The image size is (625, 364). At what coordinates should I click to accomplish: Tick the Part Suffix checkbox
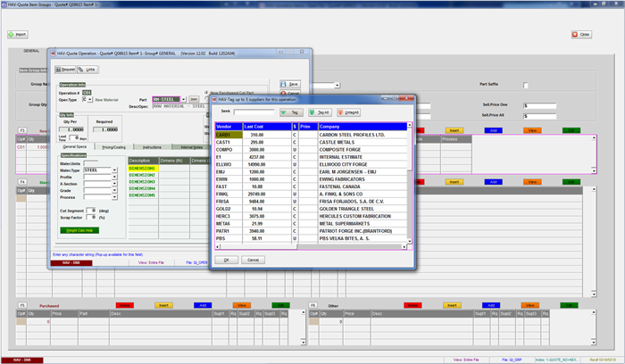click(525, 86)
